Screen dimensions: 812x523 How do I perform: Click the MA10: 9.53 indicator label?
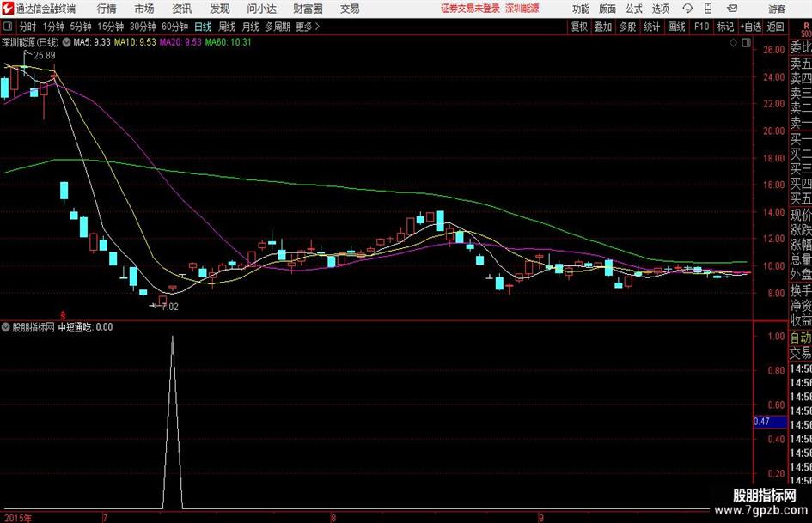135,42
